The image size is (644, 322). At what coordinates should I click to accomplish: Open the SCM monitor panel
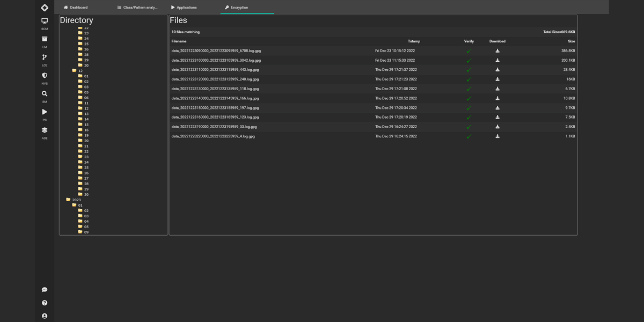point(44,20)
